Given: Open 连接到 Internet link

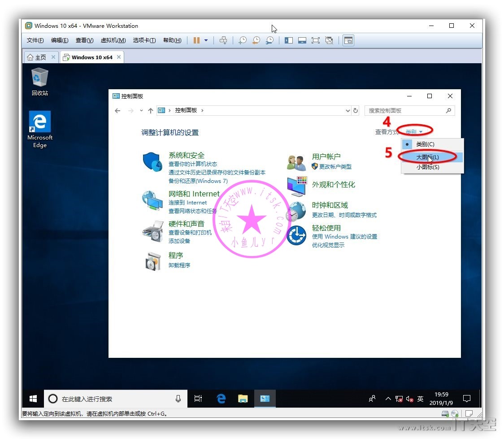Looking at the screenshot, I should (188, 203).
